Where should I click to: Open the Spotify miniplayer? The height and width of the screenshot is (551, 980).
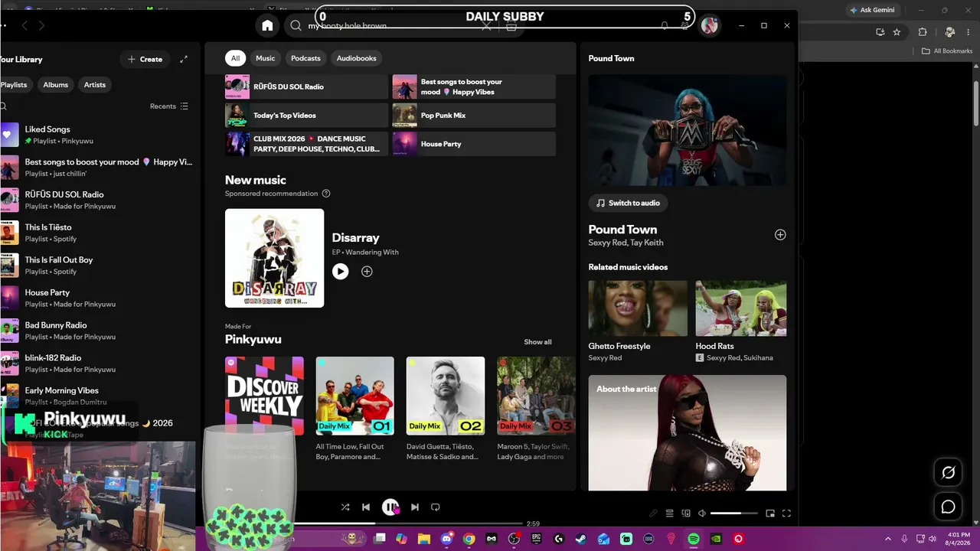pos(770,514)
